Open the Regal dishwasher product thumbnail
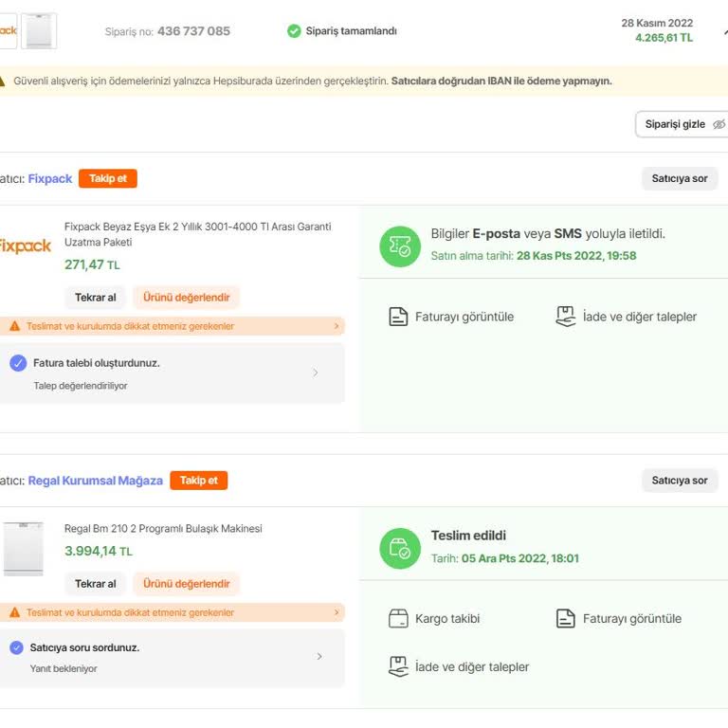This screenshot has width=728, height=728. 23,549
